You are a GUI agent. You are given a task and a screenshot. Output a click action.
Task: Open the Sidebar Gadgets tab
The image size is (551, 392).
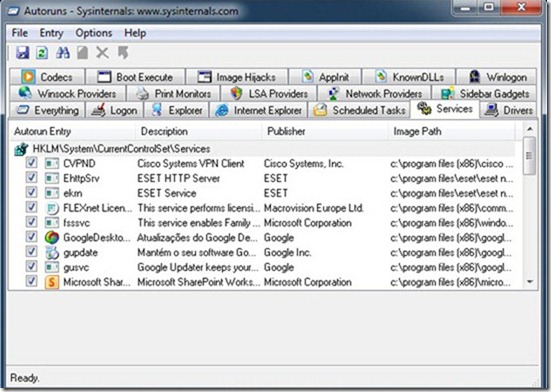tap(484, 93)
